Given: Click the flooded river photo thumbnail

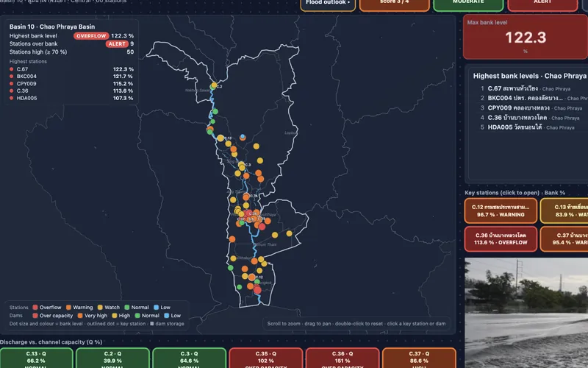Looking at the screenshot, I should pyautogui.click(x=526, y=313).
